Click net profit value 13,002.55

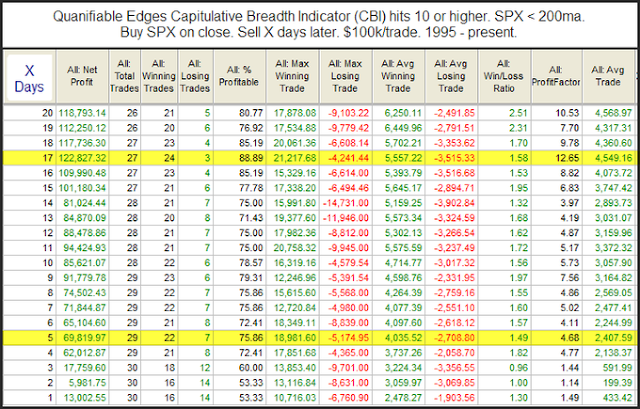point(84,398)
